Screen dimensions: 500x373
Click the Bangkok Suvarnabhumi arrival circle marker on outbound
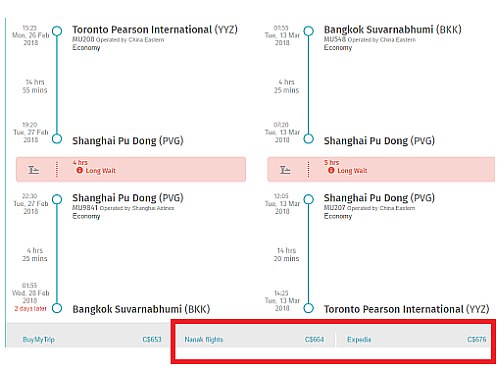(x=57, y=308)
